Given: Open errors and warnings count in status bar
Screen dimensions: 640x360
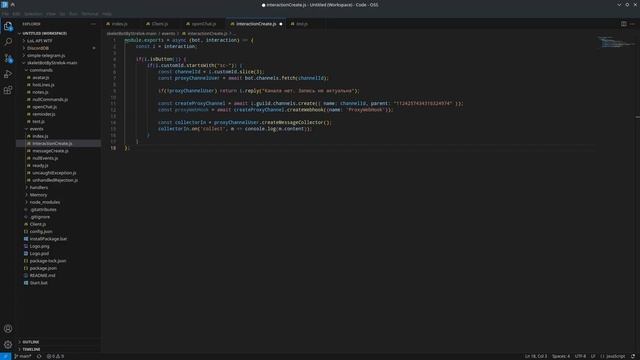Looking at the screenshot, I should click(x=55, y=356).
